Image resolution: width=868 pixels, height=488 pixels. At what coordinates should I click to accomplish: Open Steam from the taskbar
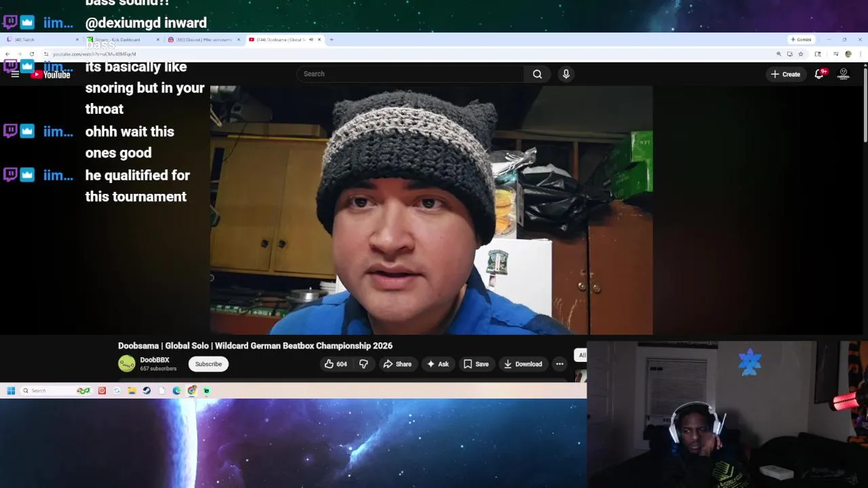pos(146,390)
